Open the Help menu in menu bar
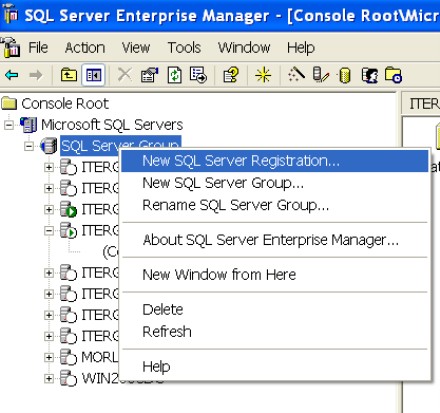The width and height of the screenshot is (440, 413). coord(301,48)
